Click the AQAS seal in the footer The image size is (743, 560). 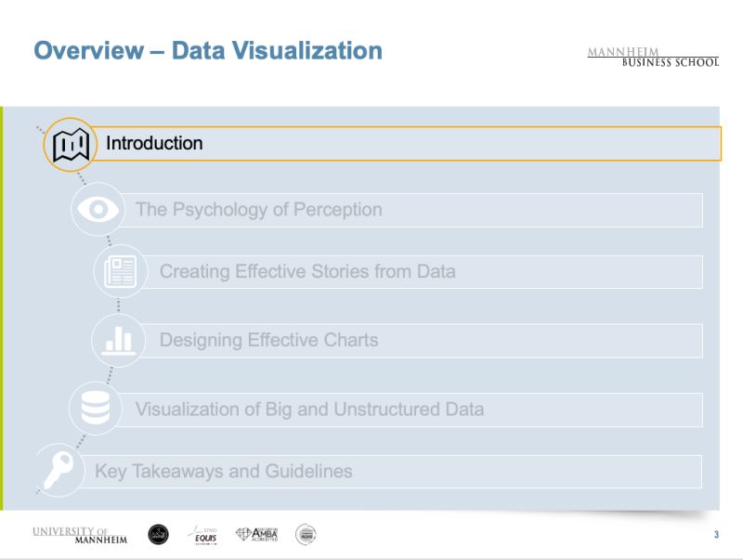[x=306, y=533]
